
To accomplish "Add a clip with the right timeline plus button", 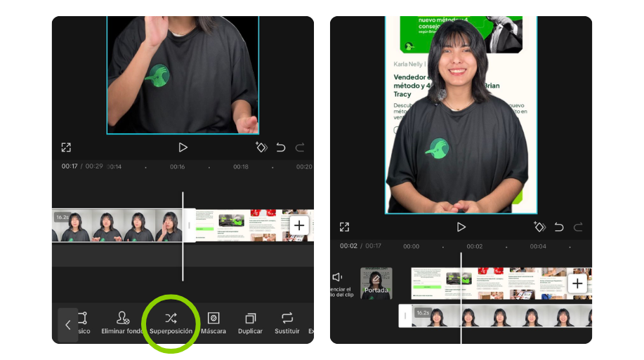I will 577,284.
